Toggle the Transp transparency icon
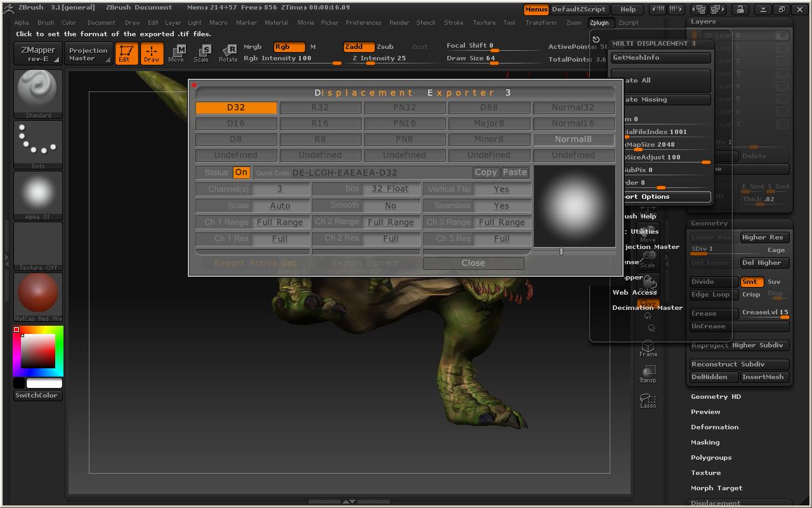The image size is (812, 508). (x=648, y=374)
